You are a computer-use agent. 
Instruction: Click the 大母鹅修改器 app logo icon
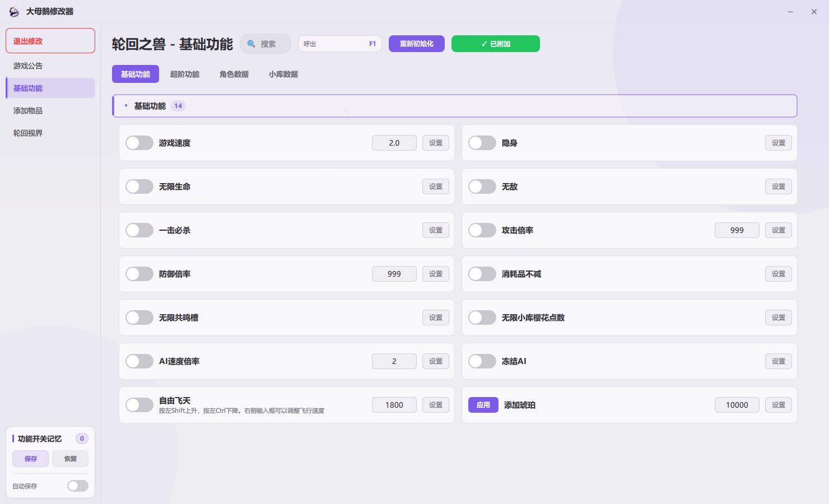14,12
